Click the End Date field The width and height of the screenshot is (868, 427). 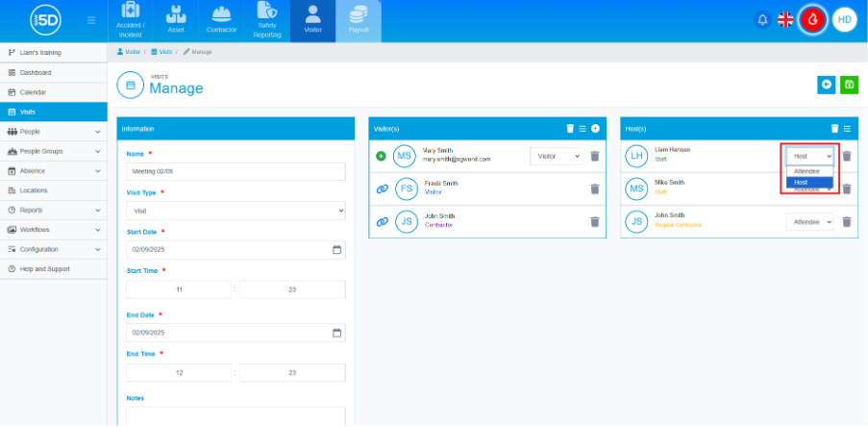click(236, 333)
